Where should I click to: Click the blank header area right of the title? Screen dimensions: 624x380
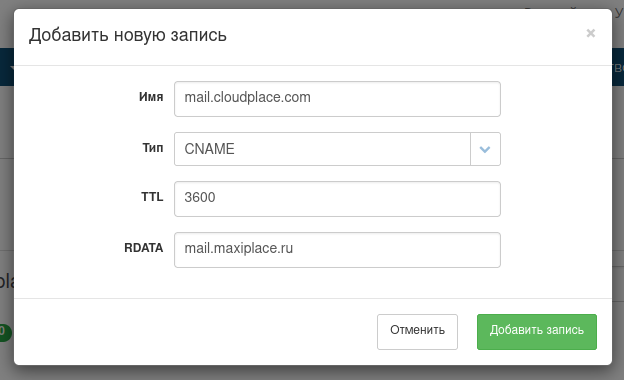(x=406, y=35)
